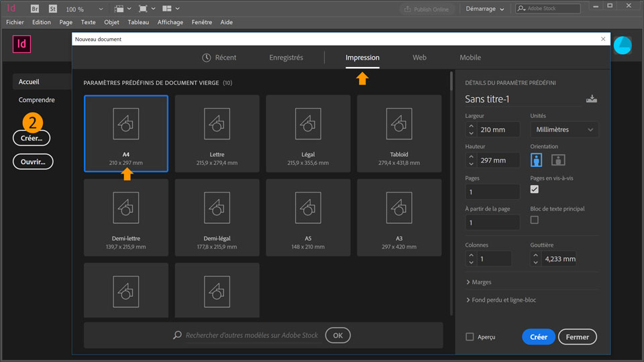Open the Unités Millimètres dropdown
Image resolution: width=644 pixels, height=362 pixels.
point(564,129)
